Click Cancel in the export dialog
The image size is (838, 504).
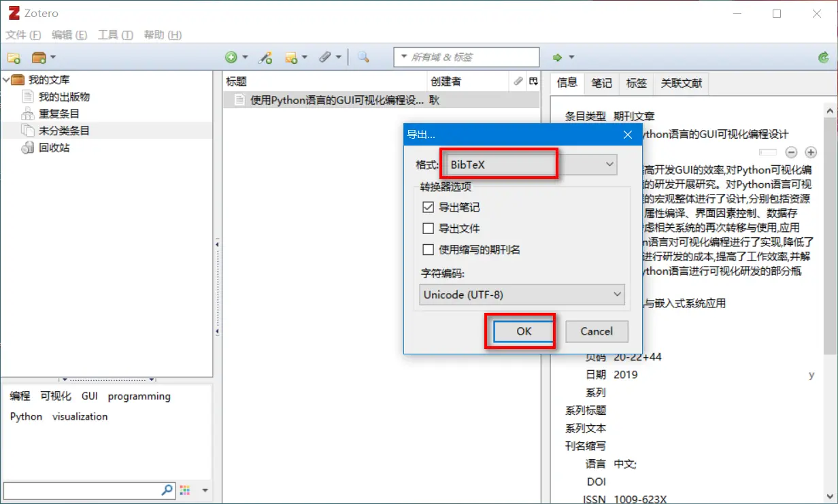pyautogui.click(x=597, y=331)
